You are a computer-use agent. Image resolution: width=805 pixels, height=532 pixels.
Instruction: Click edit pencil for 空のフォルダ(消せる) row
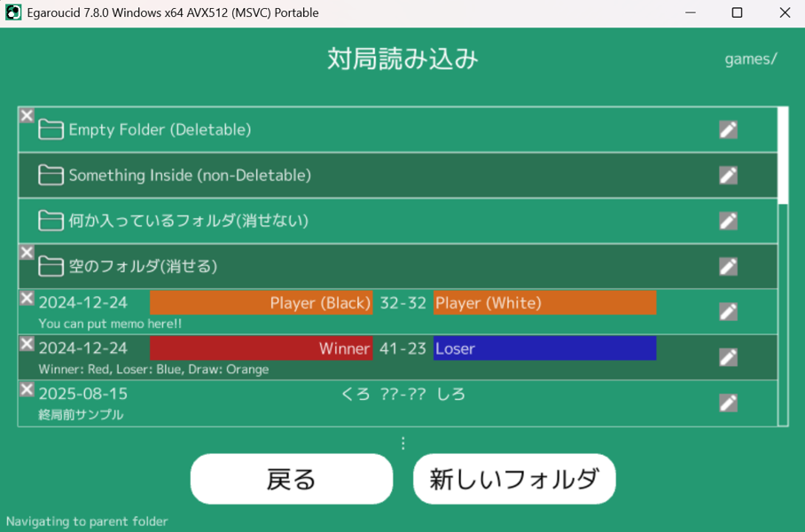tap(728, 267)
